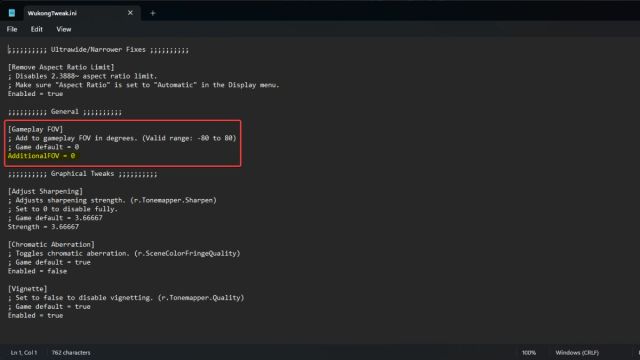Click the Ultrawide/Narrower Fixes header line
The image size is (640, 360).
(x=98, y=50)
